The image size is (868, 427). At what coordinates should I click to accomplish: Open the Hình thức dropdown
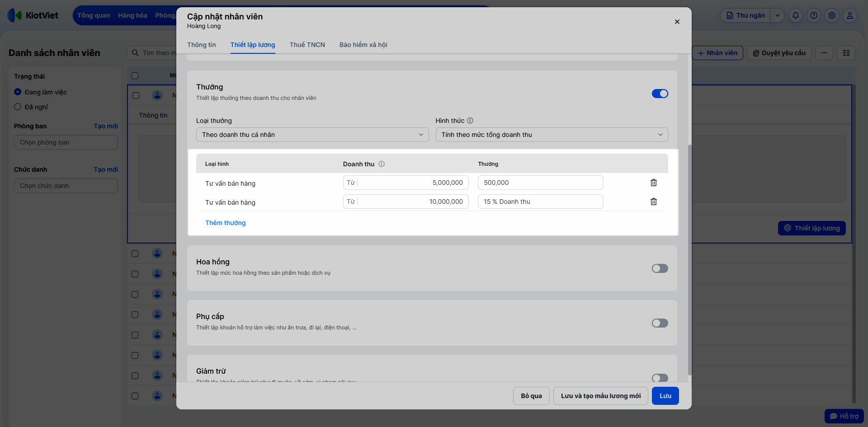coord(552,135)
